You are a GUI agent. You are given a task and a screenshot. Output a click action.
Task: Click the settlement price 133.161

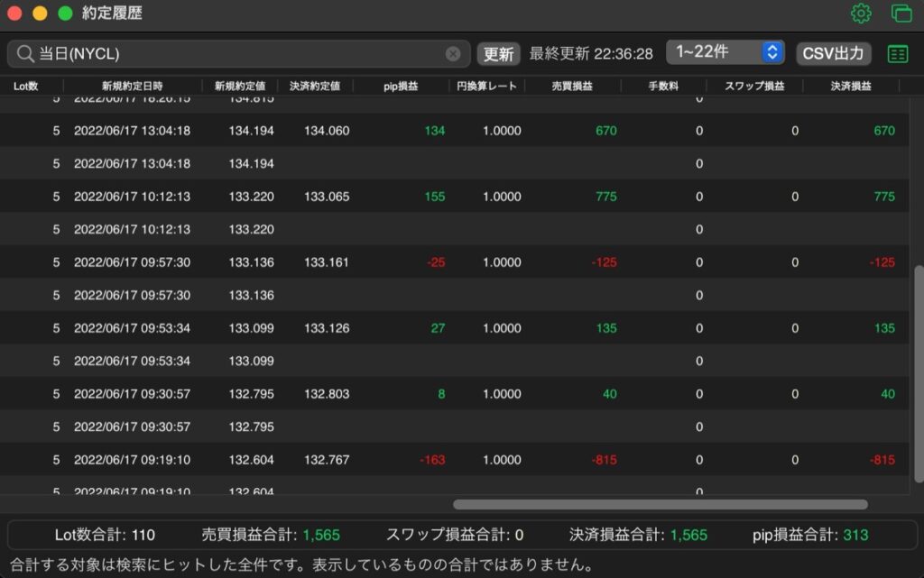[x=327, y=262]
